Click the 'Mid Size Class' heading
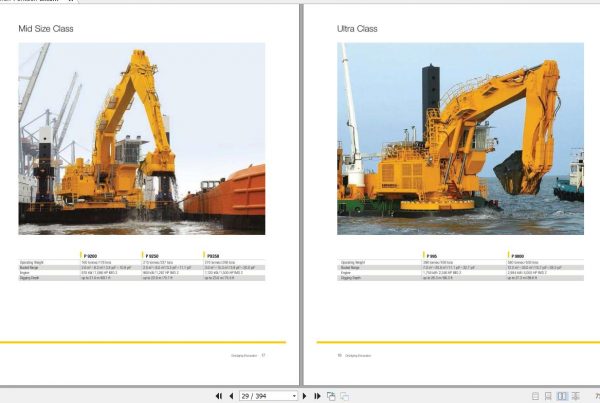Image resolution: width=600 pixels, height=403 pixels. pyautogui.click(x=46, y=29)
